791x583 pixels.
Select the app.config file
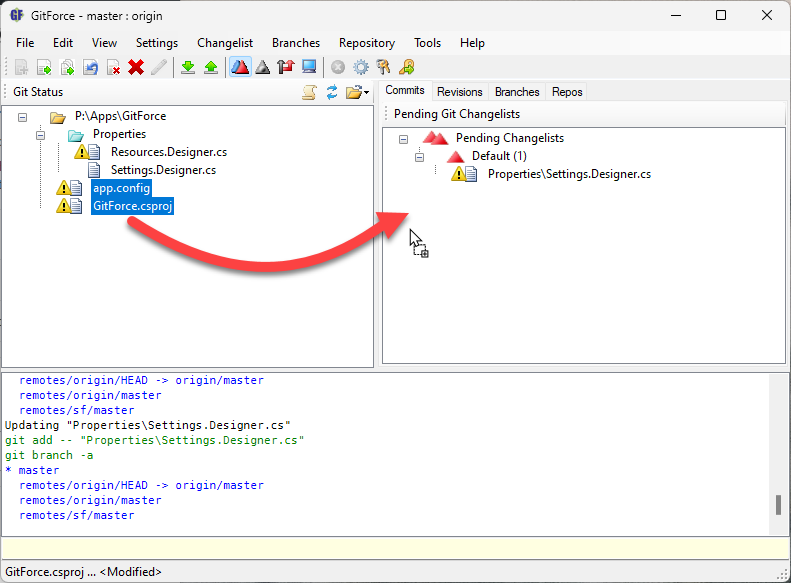122,188
